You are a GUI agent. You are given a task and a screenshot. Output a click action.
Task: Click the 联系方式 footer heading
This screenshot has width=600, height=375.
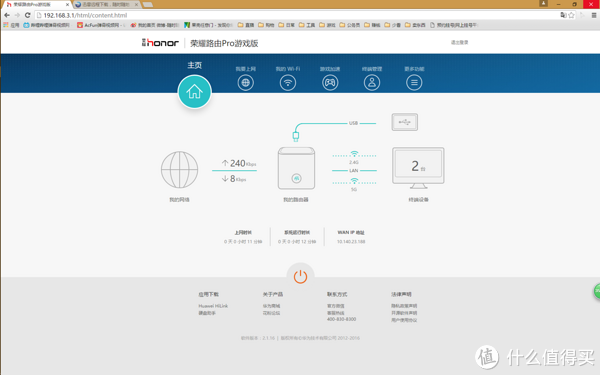tap(337, 294)
